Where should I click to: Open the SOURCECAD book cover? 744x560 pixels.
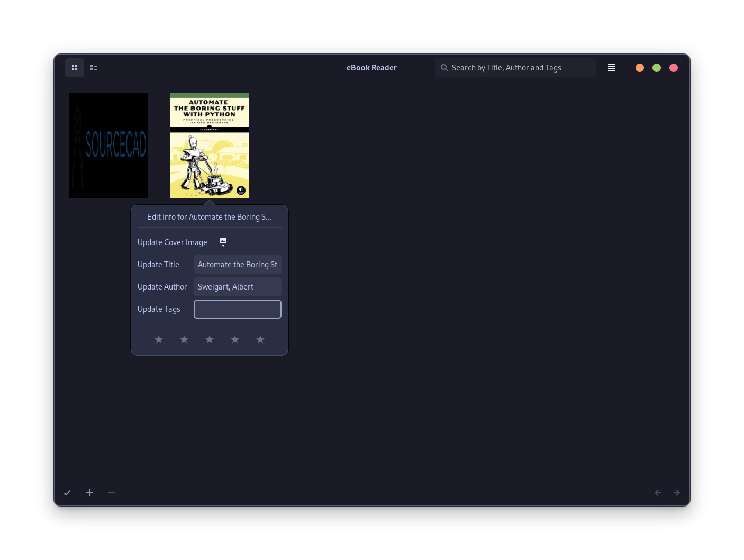pyautogui.click(x=108, y=146)
